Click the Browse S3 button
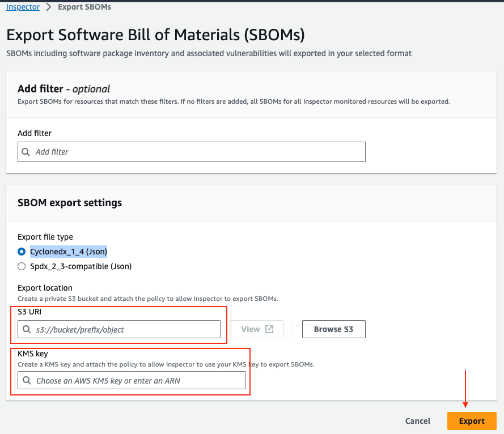Screen dimensions: 504x434 click(333, 329)
